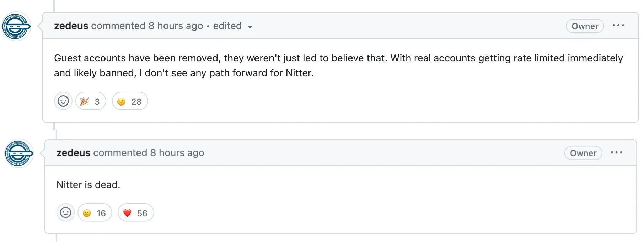Open three-dot menu on second comment
The height and width of the screenshot is (242, 644).
pos(616,152)
